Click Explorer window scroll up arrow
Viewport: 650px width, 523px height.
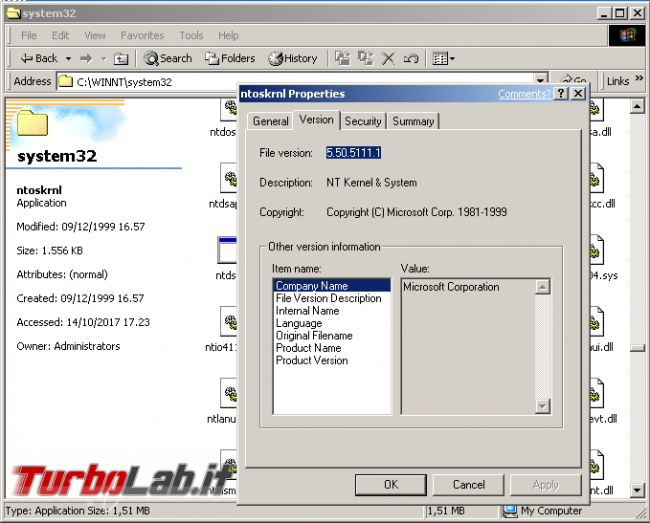click(x=637, y=107)
